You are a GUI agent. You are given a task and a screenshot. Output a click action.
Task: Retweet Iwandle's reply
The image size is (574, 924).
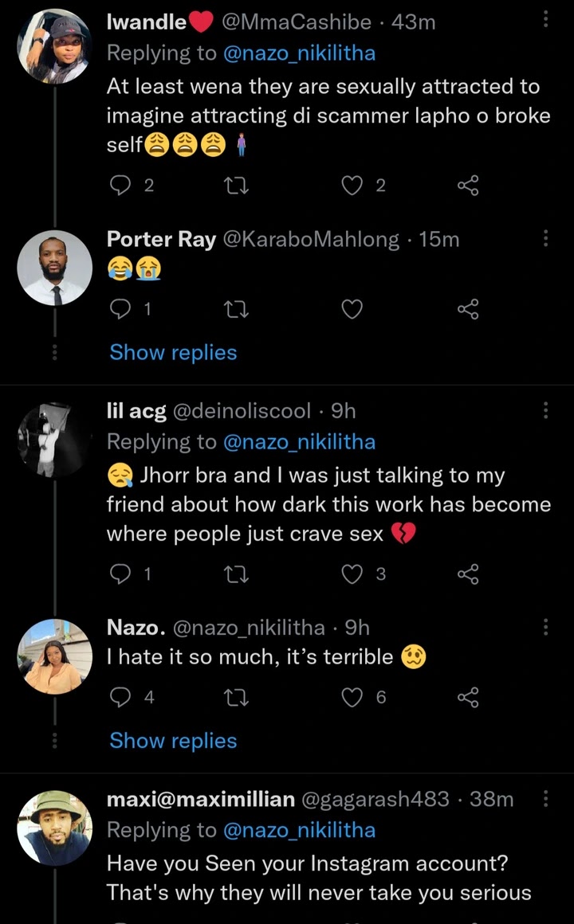(237, 186)
